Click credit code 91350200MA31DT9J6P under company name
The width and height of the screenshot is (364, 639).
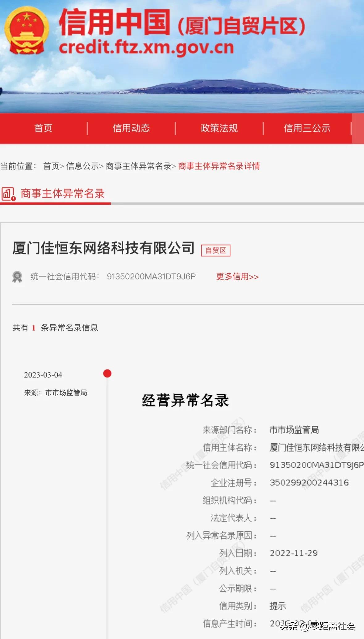(151, 276)
